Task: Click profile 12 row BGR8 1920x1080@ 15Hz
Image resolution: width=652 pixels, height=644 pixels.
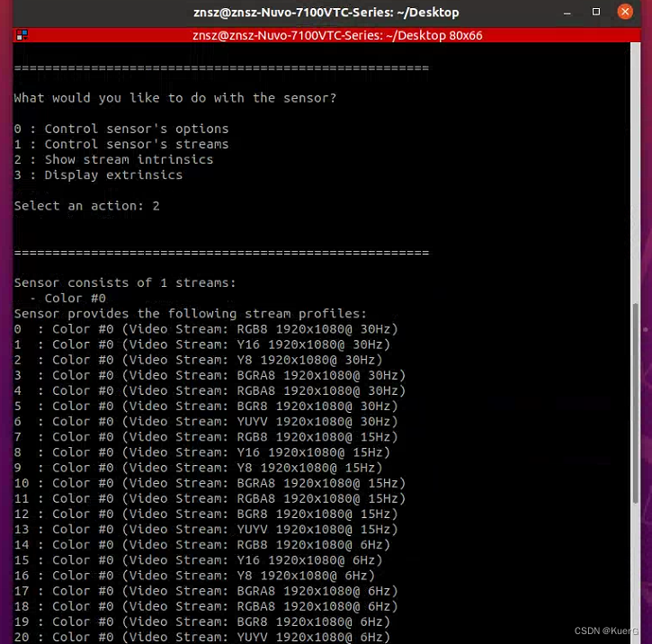Action: (x=206, y=514)
